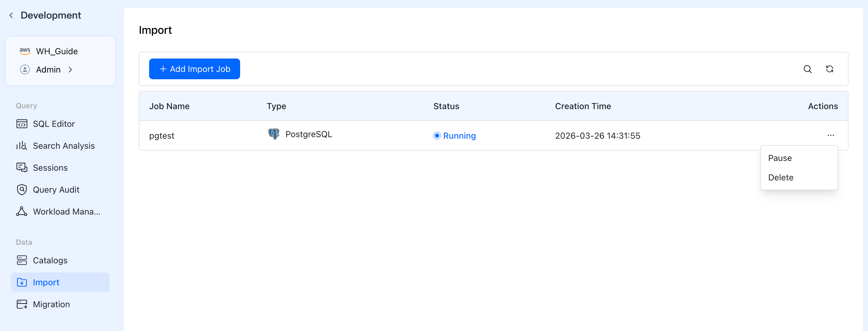Screen dimensions: 868x331
Task: Choose Delete from actions menu
Action: point(780,177)
